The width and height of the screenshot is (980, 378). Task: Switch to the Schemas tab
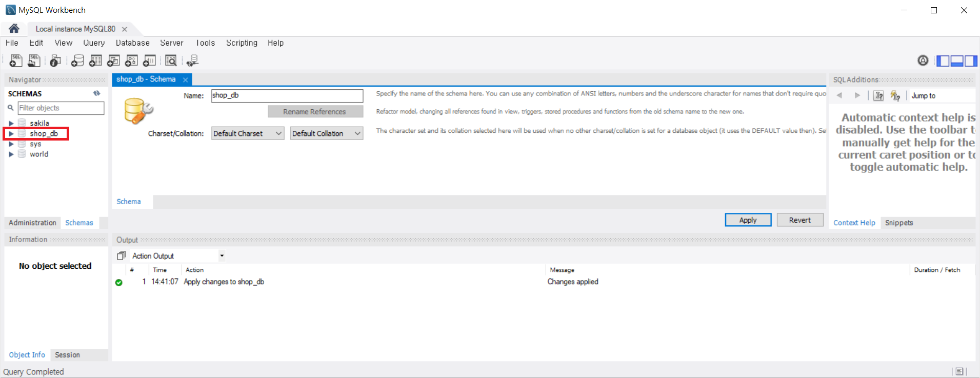pos(79,223)
